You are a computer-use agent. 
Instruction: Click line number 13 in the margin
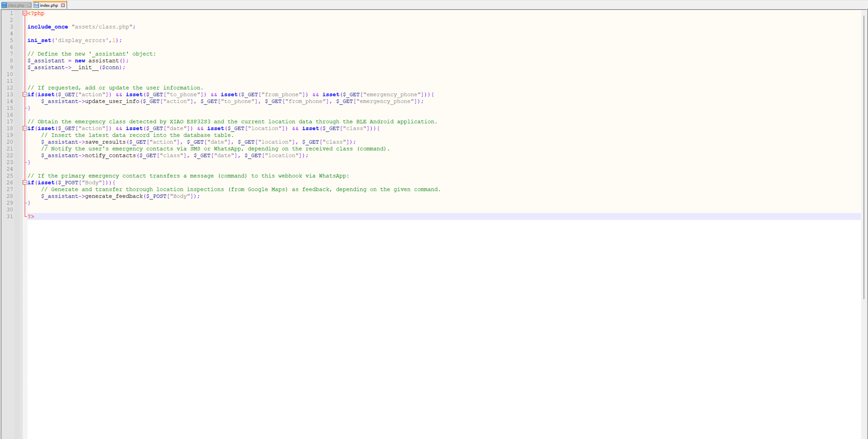10,95
